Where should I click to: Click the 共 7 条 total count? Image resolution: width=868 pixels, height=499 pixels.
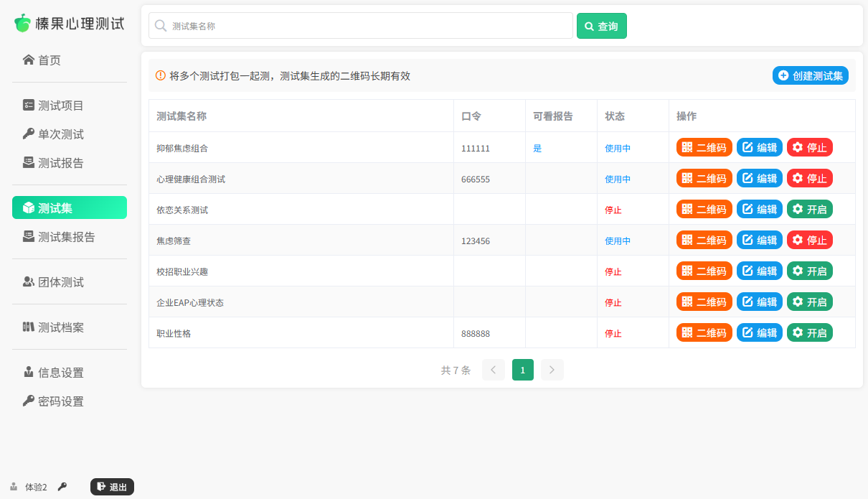(x=456, y=370)
